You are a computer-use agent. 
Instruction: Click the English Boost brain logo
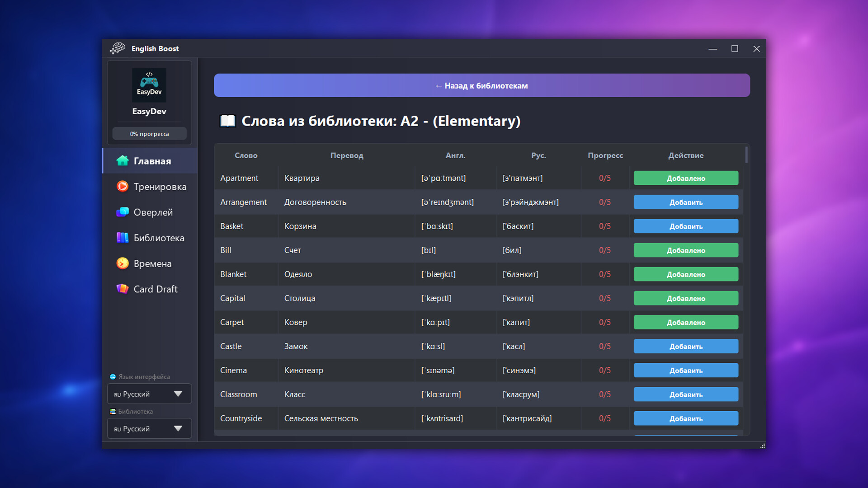tap(118, 48)
